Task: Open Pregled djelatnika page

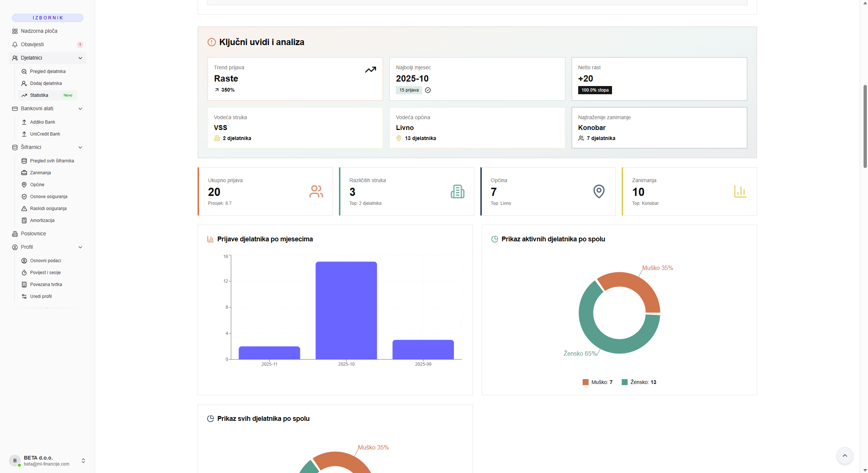Action: [x=48, y=72]
